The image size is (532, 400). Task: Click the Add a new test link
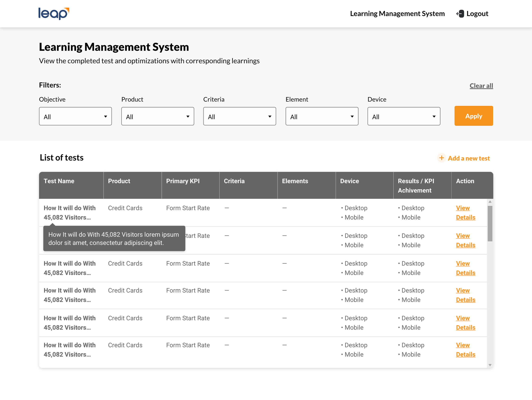(469, 158)
